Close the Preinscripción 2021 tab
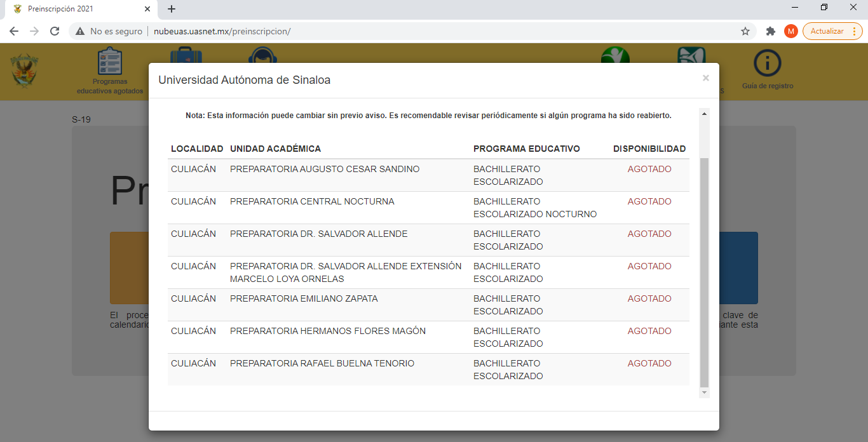868x442 pixels. click(147, 9)
